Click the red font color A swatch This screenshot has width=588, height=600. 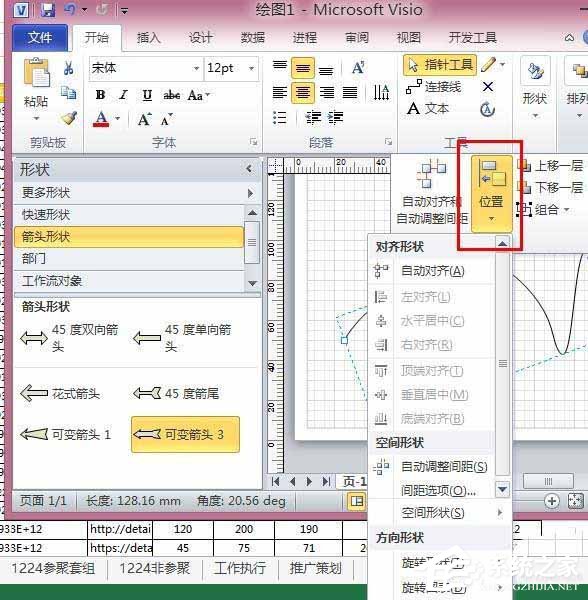[x=101, y=119]
